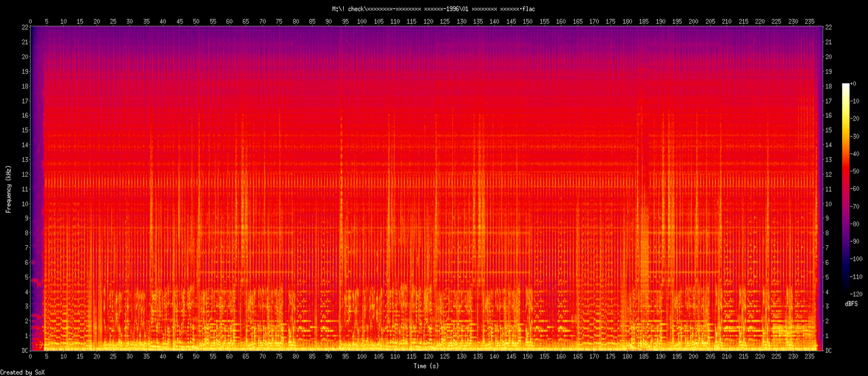Click "25" on the bottom time axis
The height and width of the screenshot is (376, 868).
(113, 357)
